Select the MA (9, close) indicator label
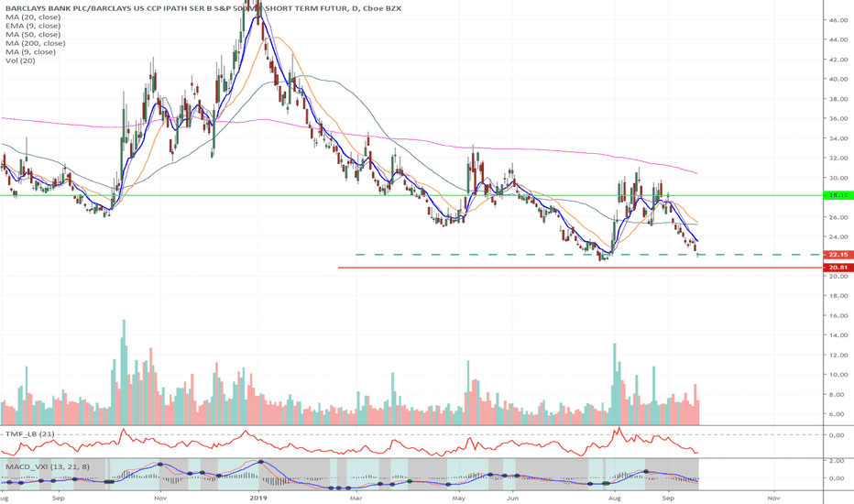 [x=30, y=51]
